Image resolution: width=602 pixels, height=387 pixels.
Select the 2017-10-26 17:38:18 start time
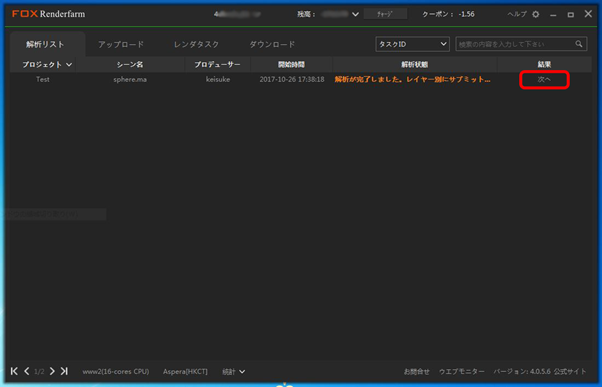coord(292,79)
